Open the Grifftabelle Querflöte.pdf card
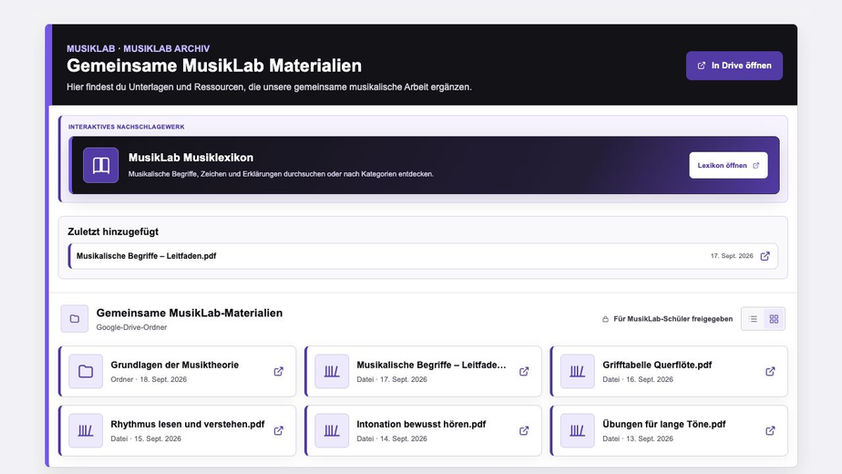The image size is (842, 474). coord(669,371)
